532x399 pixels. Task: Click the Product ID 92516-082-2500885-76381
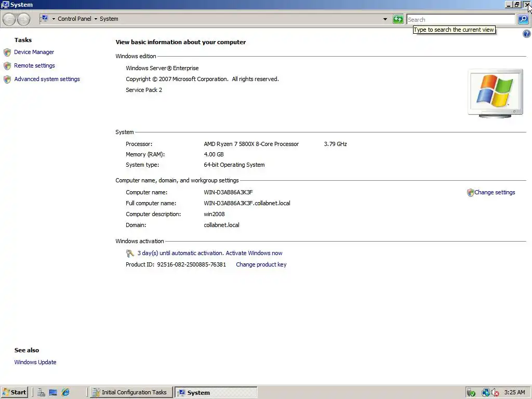176,264
